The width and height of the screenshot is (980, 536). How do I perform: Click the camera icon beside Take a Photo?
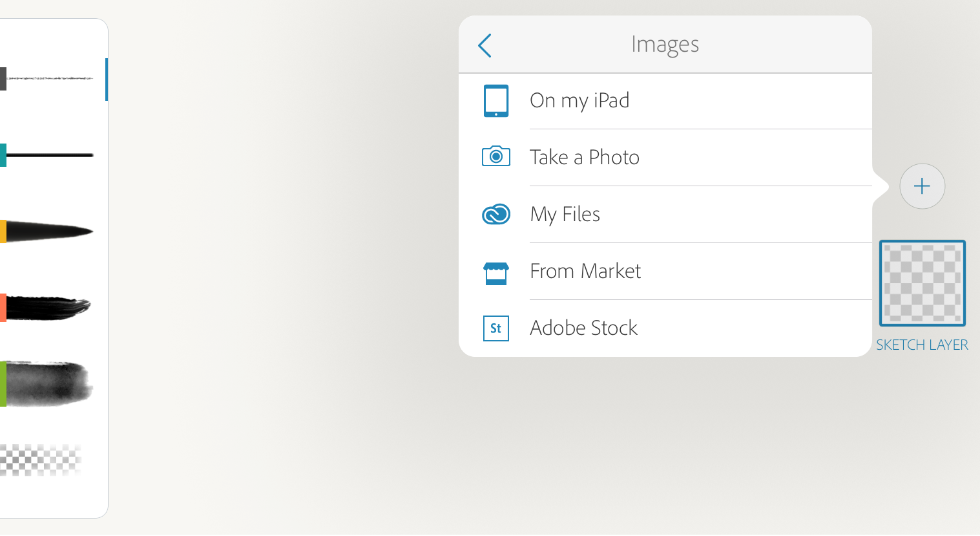495,156
